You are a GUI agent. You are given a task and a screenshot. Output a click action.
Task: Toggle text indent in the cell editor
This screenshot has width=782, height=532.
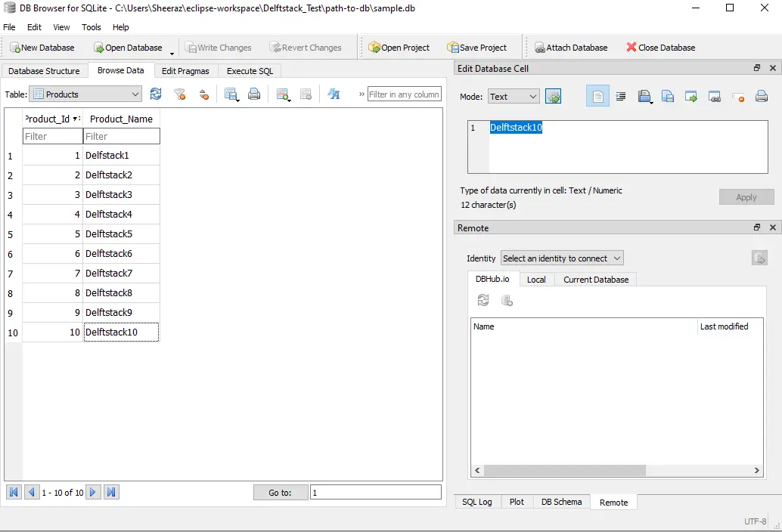(621, 97)
